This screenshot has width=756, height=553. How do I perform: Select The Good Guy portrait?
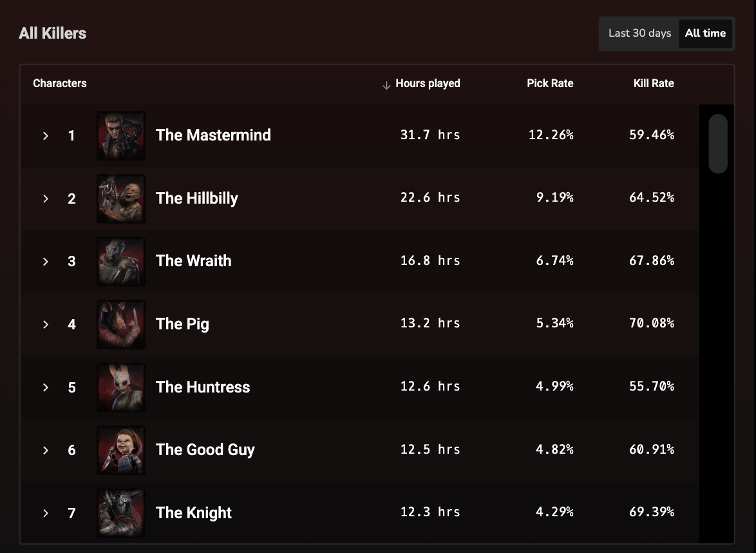[121, 451]
